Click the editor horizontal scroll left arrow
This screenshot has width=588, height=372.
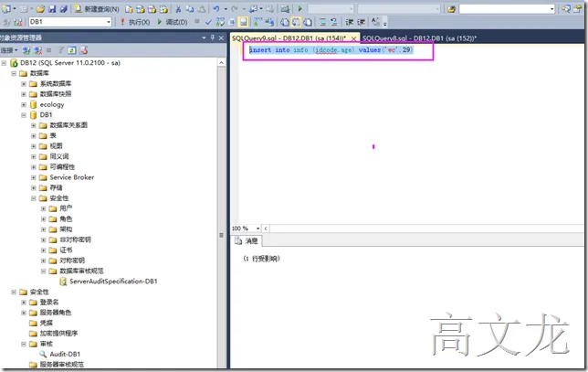(x=266, y=229)
